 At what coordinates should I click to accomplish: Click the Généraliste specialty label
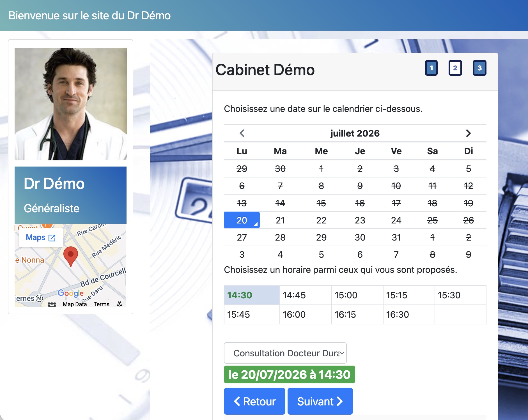[x=52, y=208]
